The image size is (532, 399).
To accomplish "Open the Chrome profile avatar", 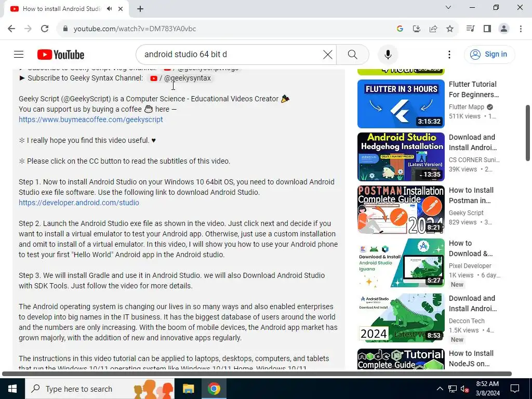I will coord(504,29).
